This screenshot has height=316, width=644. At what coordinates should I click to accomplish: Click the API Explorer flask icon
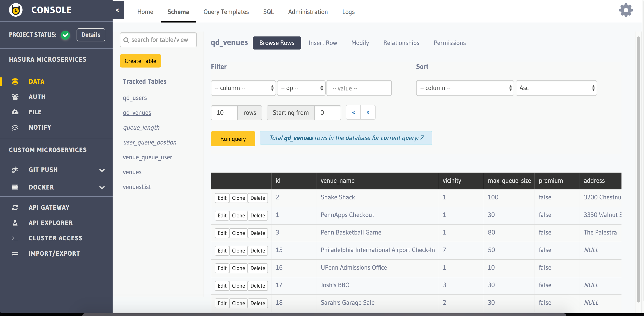15,223
